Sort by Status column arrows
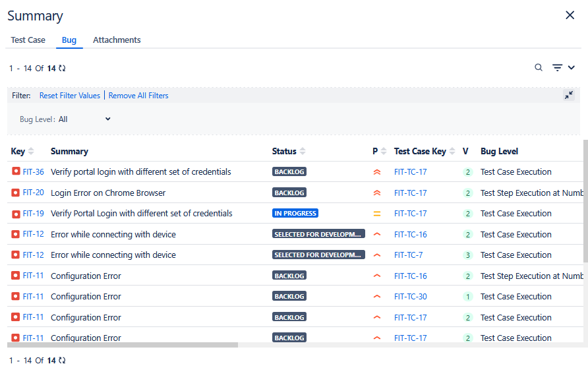This screenshot has width=588, height=366. (303, 152)
